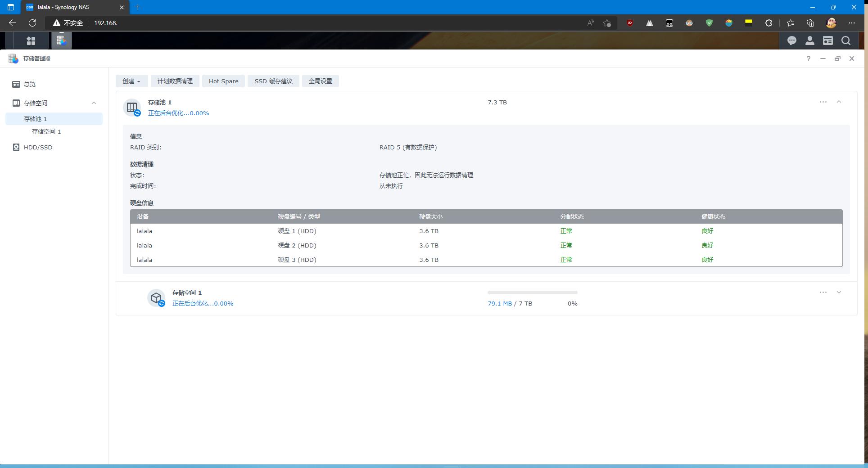Open the DSM widgets panel icon
Screen dimensions: 868x468
tap(827, 41)
